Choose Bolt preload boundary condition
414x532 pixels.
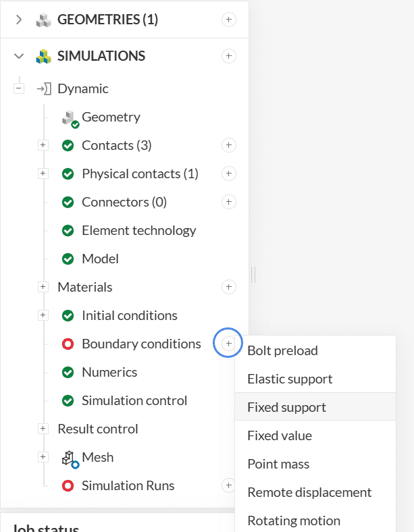pyautogui.click(x=282, y=350)
